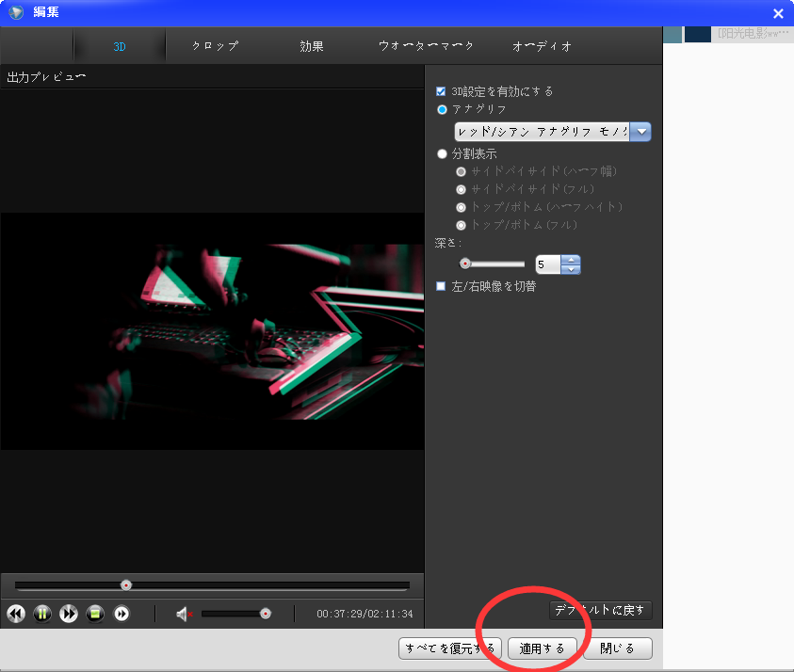Select the 分割表示 radio button
Image resolution: width=794 pixels, height=672 pixels.
click(442, 153)
